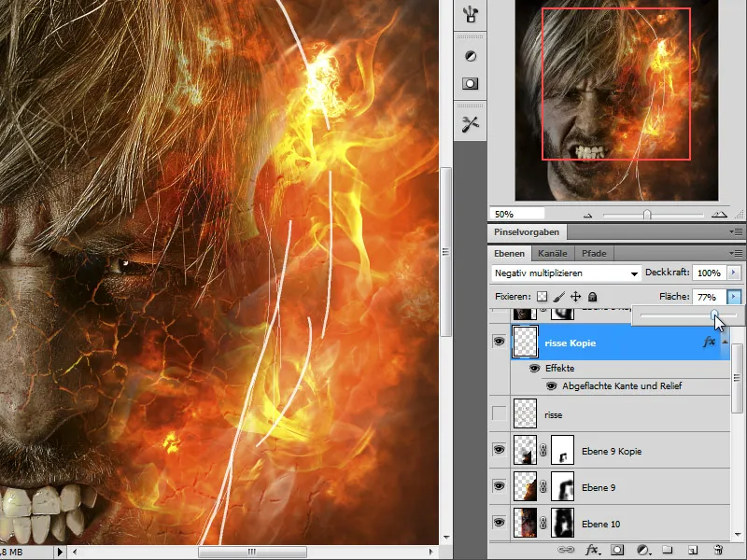Click the fx icon on risse Kopie layer
The height and width of the screenshot is (560, 747).
(709, 342)
